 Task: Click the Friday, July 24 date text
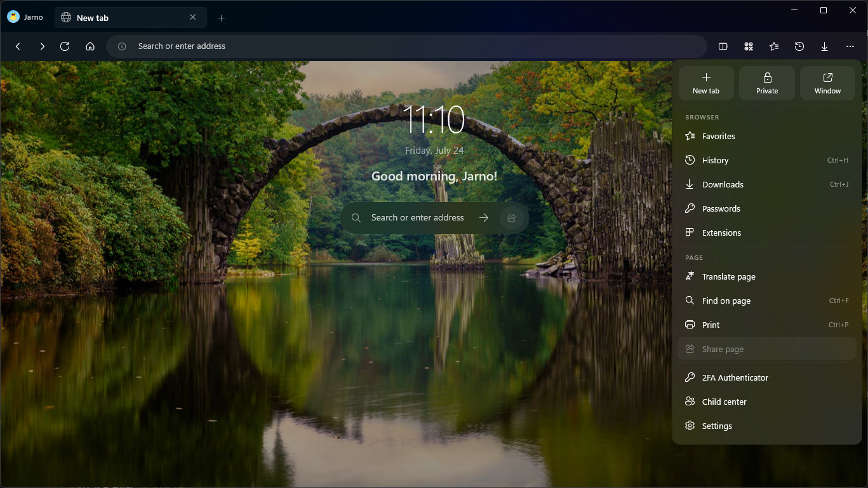click(x=434, y=151)
